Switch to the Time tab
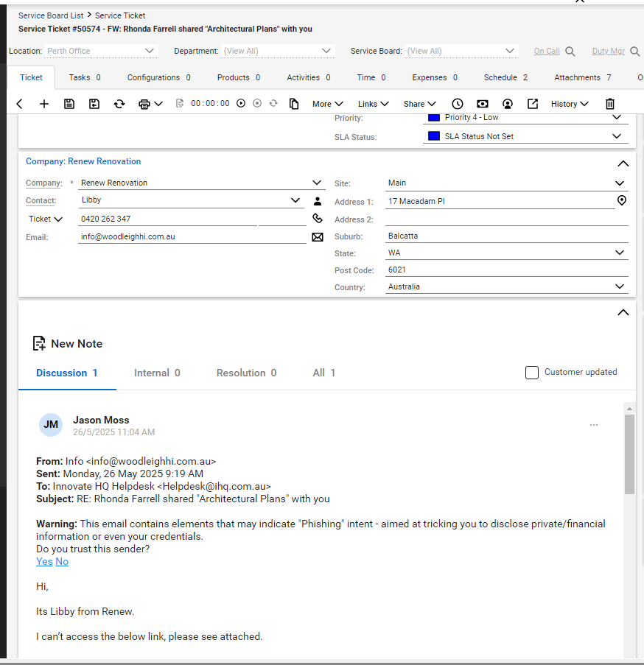Image resolution: width=644 pixels, height=665 pixels. click(x=371, y=77)
